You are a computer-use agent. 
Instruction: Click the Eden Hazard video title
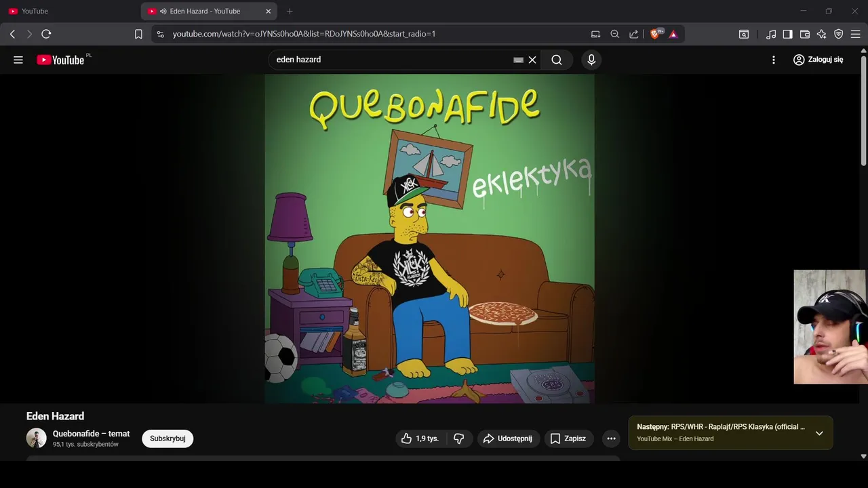pos(55,416)
